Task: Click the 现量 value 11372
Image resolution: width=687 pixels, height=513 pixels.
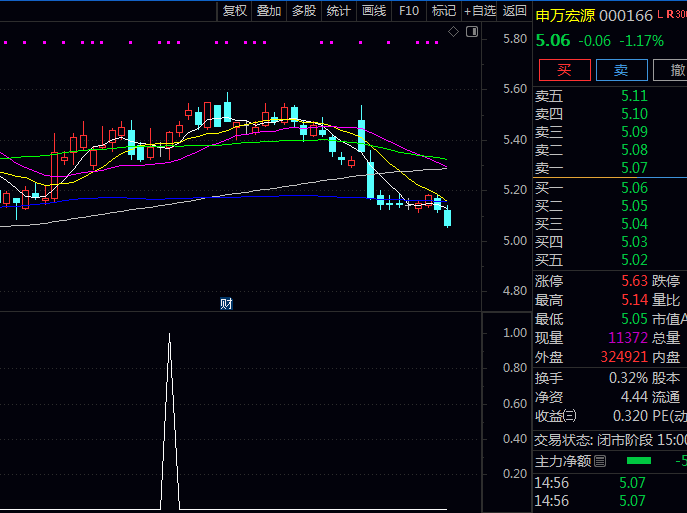Action: (x=628, y=338)
